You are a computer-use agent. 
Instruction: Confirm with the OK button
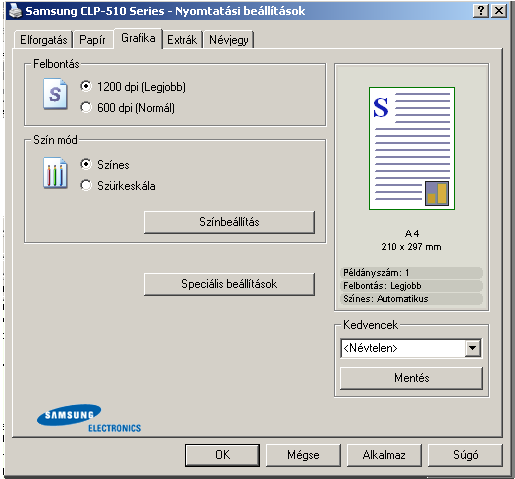(222, 455)
